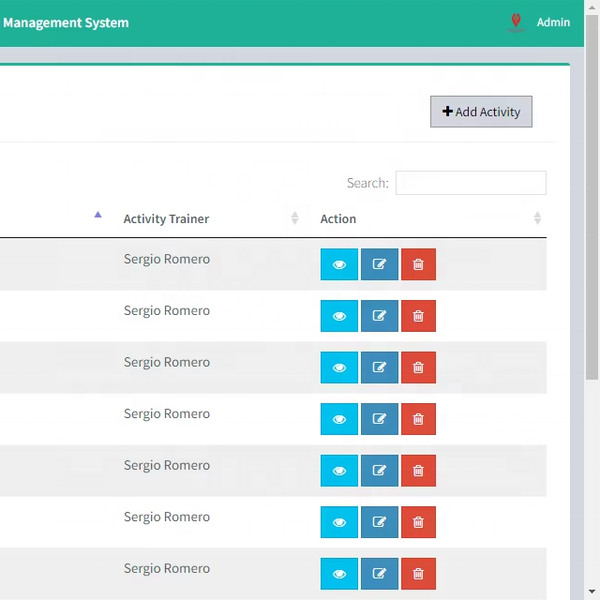600x600 pixels.
Task: Click the Management System header title
Action: click(65, 22)
